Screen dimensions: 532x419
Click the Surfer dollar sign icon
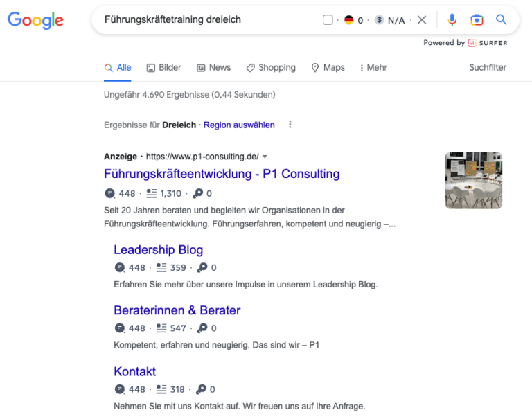(x=379, y=20)
